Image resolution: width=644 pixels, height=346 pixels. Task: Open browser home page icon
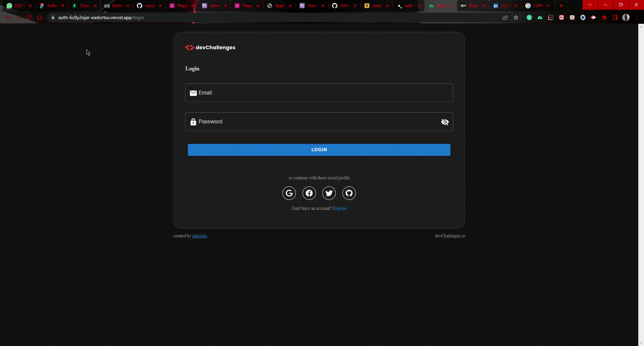pos(40,17)
